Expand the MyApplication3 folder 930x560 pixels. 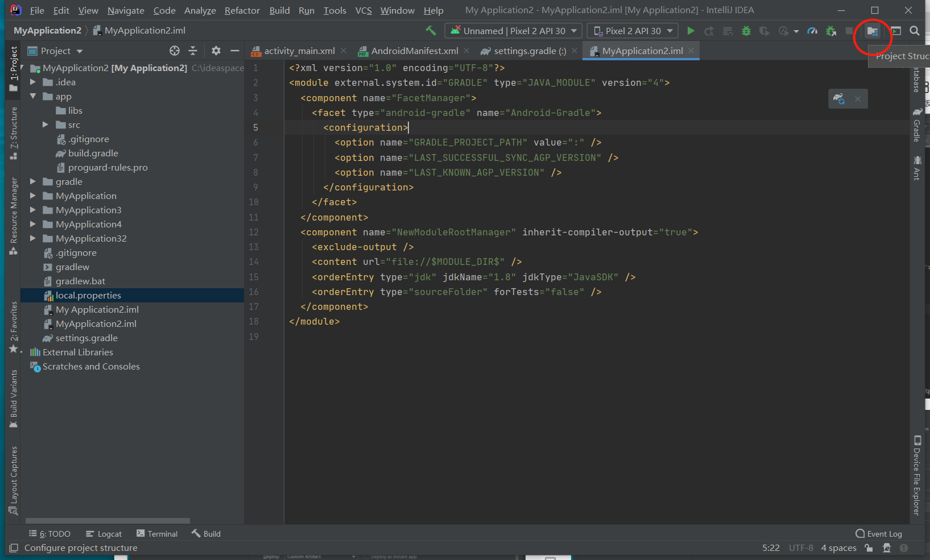[x=33, y=210]
